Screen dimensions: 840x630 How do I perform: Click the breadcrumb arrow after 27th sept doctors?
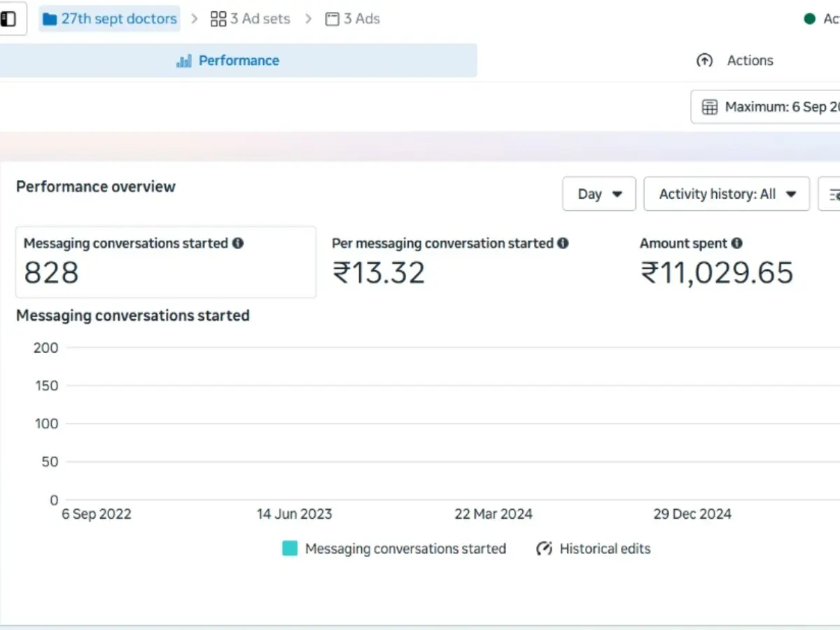click(x=195, y=19)
